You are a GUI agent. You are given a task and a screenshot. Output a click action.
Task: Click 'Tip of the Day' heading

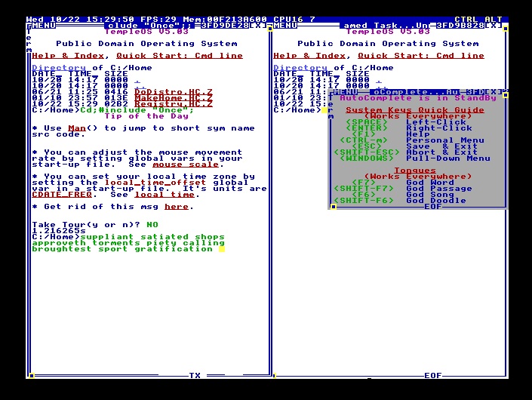tap(146, 116)
